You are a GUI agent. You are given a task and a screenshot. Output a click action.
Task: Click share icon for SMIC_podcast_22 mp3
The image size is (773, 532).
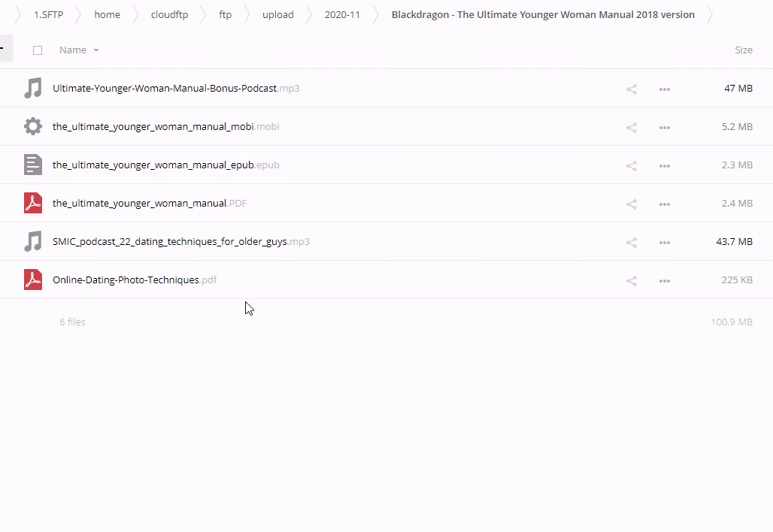(632, 243)
